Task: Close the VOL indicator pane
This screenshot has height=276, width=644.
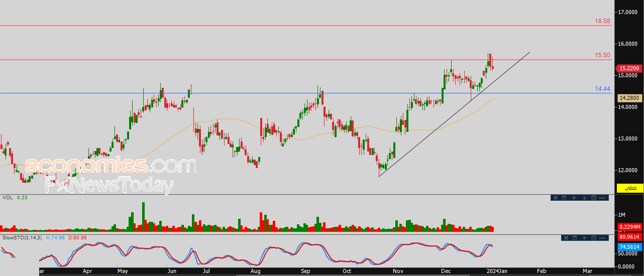Action: (x=556, y=198)
